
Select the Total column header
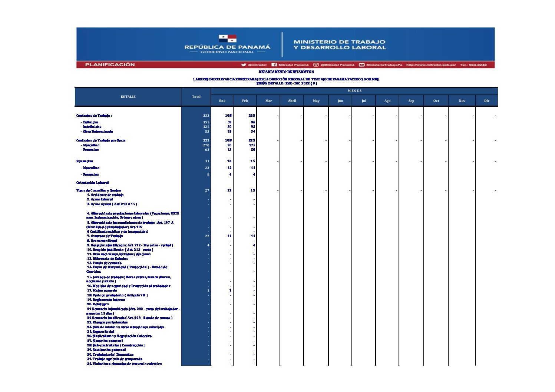[x=196, y=97]
